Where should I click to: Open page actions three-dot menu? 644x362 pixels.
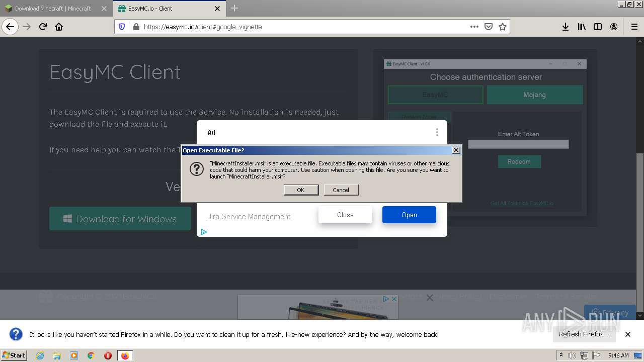point(474,27)
